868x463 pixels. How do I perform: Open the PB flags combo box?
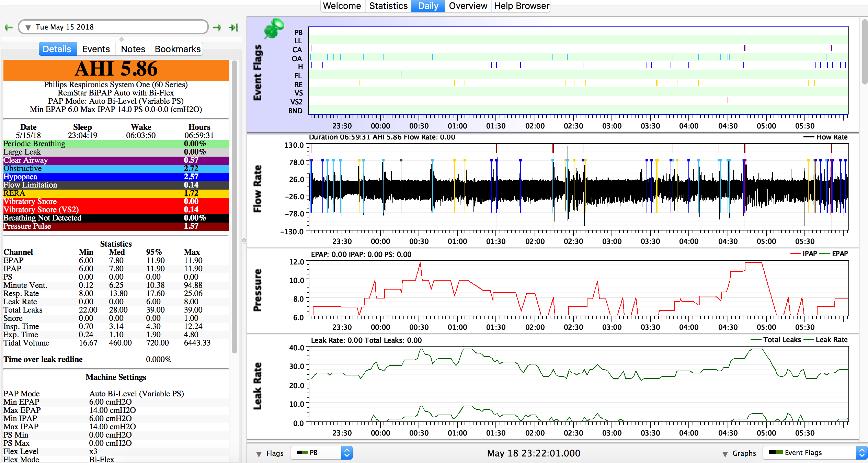[x=321, y=453]
